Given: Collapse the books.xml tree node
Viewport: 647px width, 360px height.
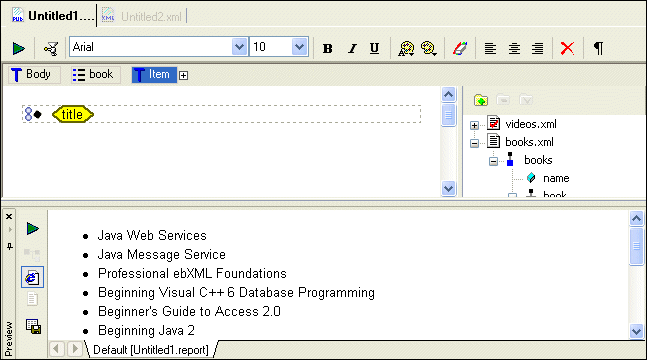Looking at the screenshot, I should click(x=475, y=143).
